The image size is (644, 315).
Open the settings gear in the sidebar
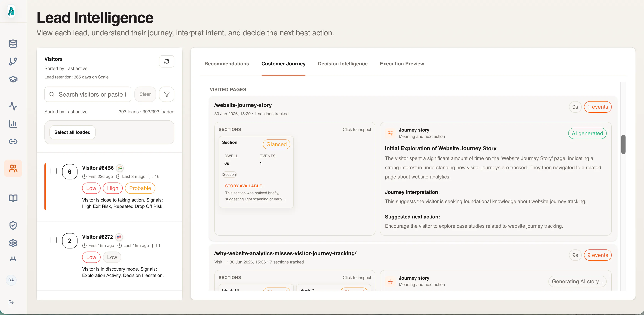(13, 243)
